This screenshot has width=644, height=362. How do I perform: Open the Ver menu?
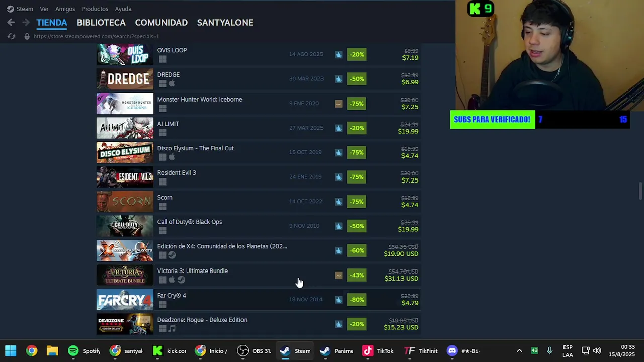click(x=44, y=9)
